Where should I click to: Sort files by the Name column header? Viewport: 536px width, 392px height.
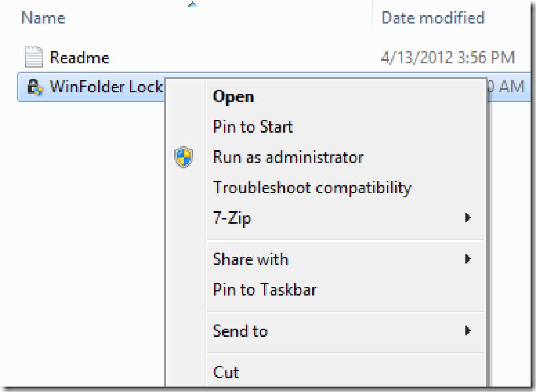43,18
